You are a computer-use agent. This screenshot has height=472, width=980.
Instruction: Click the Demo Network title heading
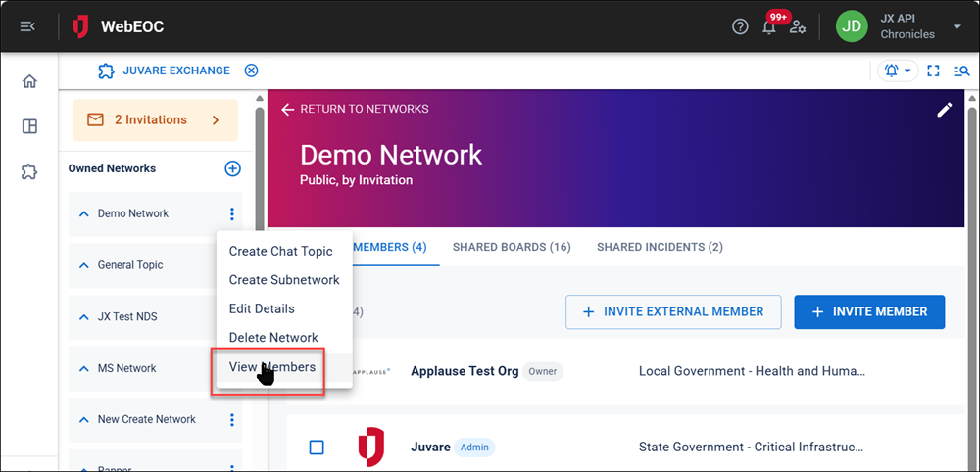pos(391,155)
